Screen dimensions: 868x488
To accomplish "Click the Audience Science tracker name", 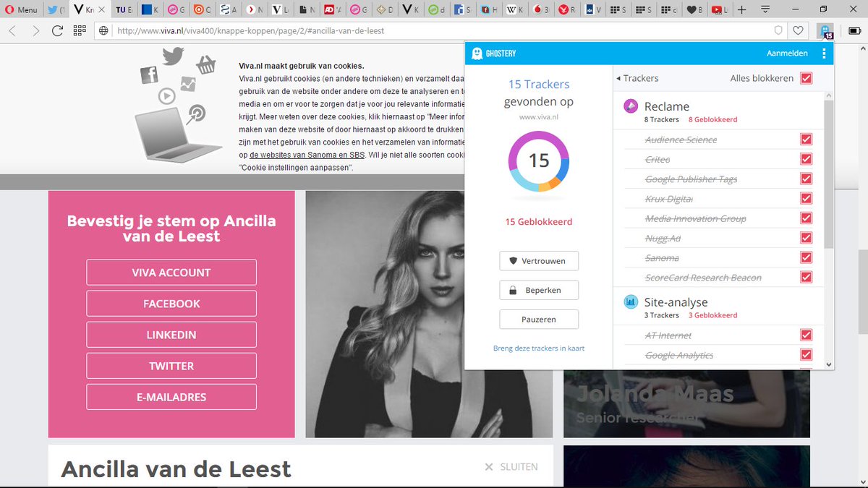I will point(681,140).
